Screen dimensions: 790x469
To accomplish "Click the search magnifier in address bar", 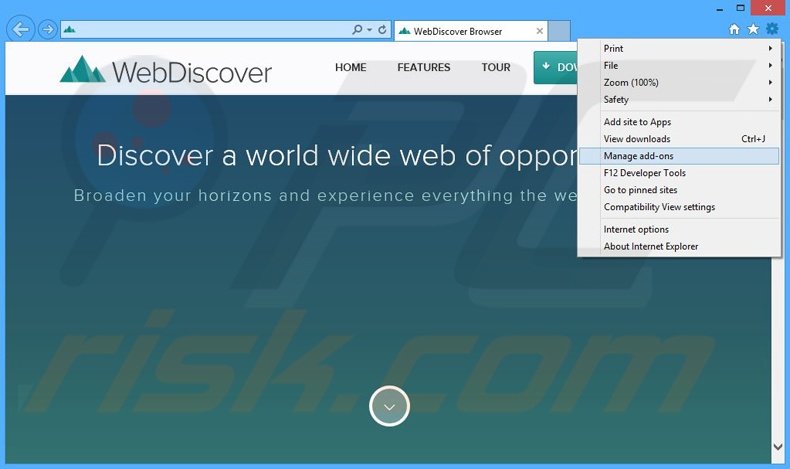I will point(357,30).
